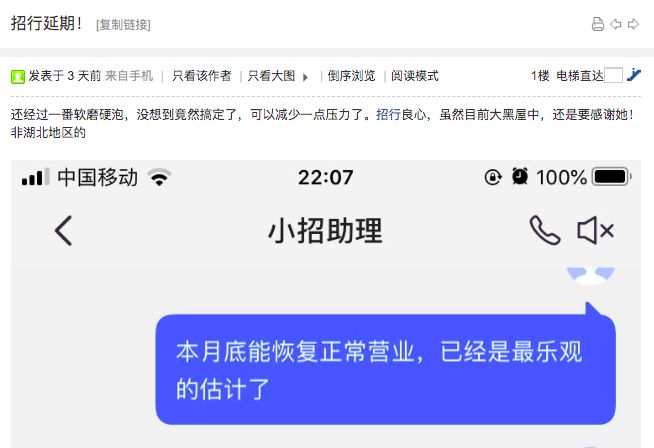
Task: Click the 只看大图 link
Action: click(272, 76)
